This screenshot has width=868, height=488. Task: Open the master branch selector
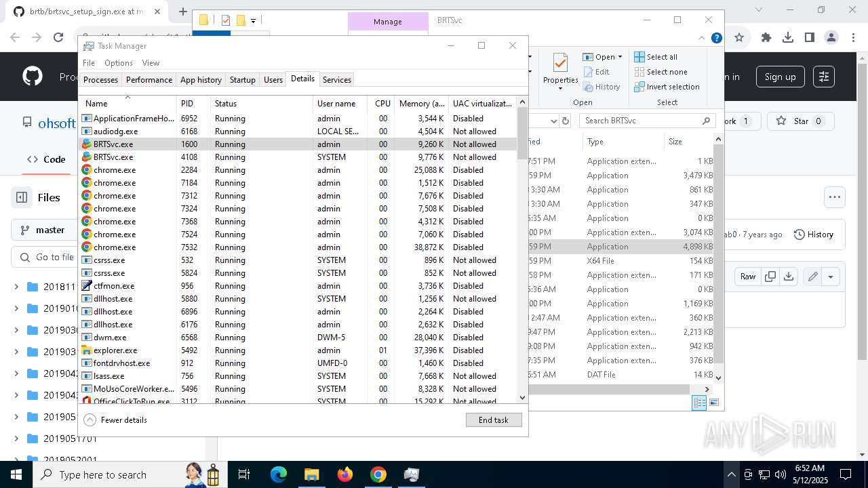coord(45,230)
